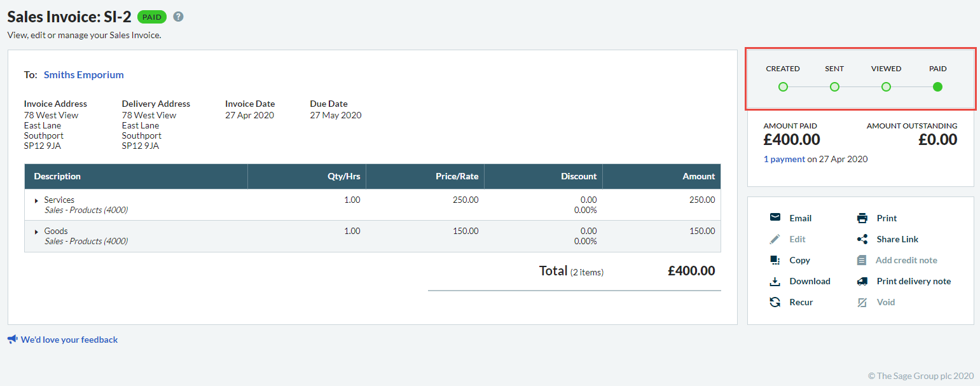The image size is (980, 386).
Task: Expand the Goods line item
Action: pyautogui.click(x=36, y=231)
